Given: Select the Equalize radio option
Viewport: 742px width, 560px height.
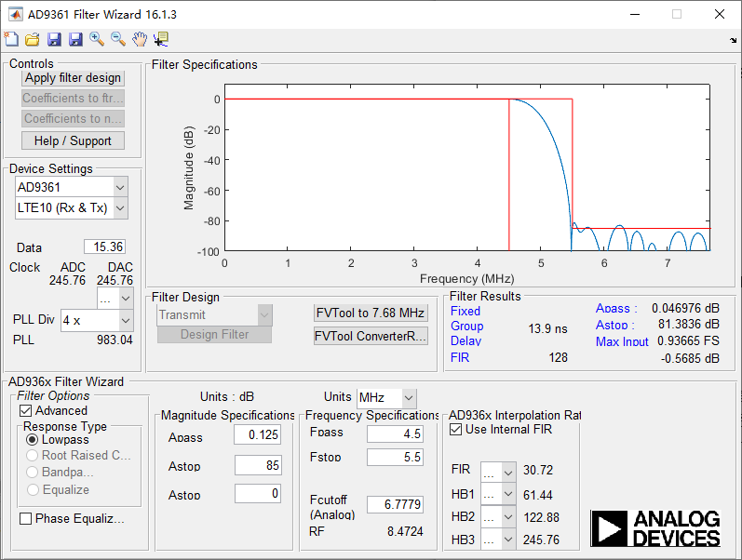Looking at the screenshot, I should [33, 489].
